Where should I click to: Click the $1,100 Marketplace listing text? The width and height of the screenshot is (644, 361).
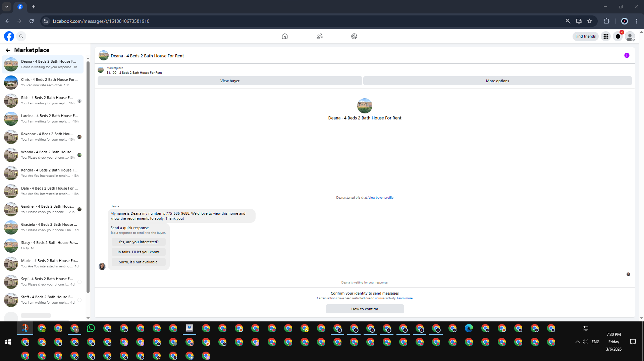pyautogui.click(x=134, y=73)
